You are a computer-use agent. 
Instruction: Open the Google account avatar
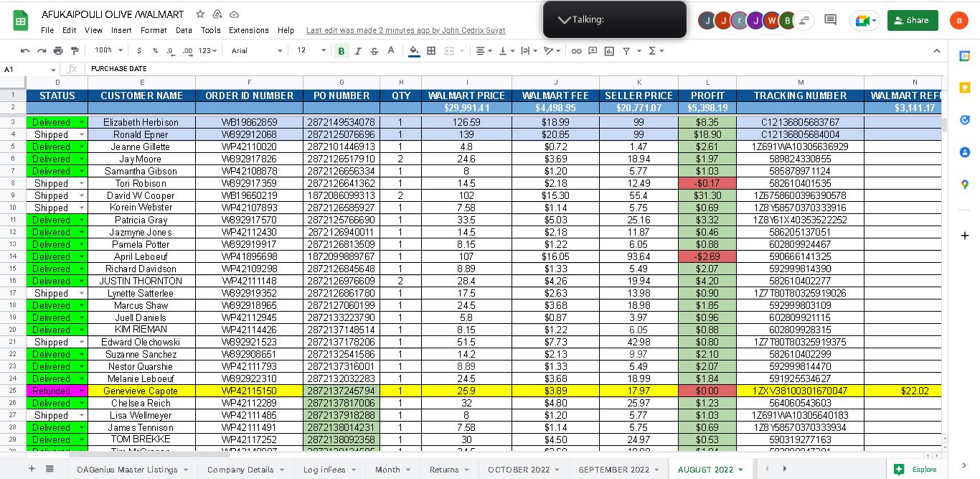tap(958, 20)
